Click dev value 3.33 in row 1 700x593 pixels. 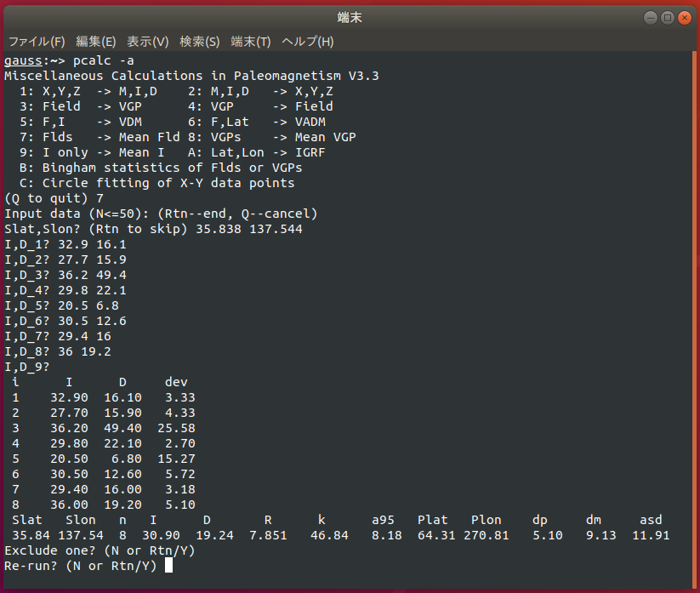(x=180, y=397)
